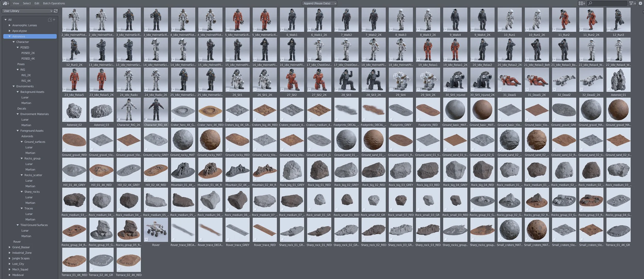Screen dimensions: 644x279
Task: Open the display mode grid menu
Action: [x=582, y=3]
